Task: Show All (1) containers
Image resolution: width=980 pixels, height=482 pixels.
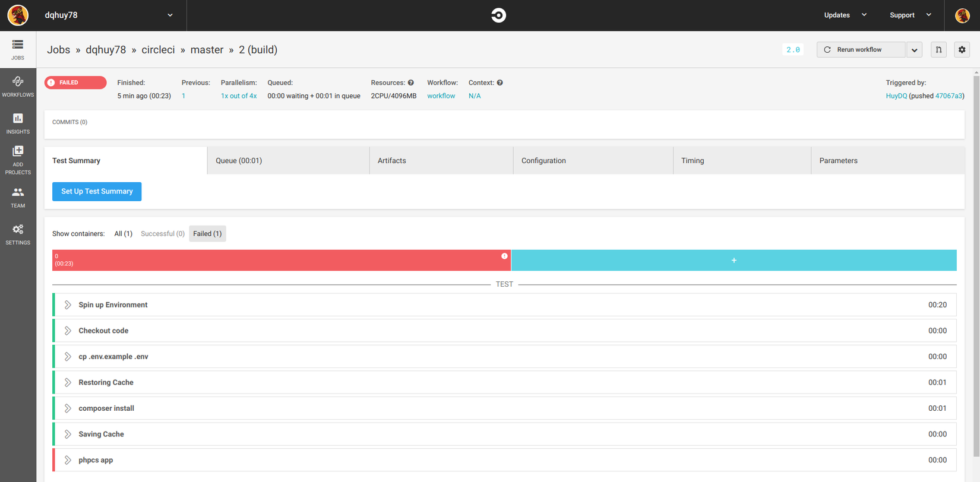Action: 124,234
